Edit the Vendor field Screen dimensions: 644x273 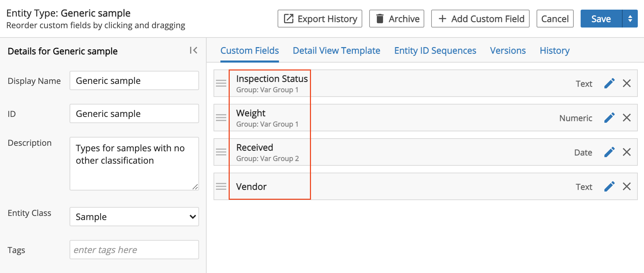(x=609, y=186)
